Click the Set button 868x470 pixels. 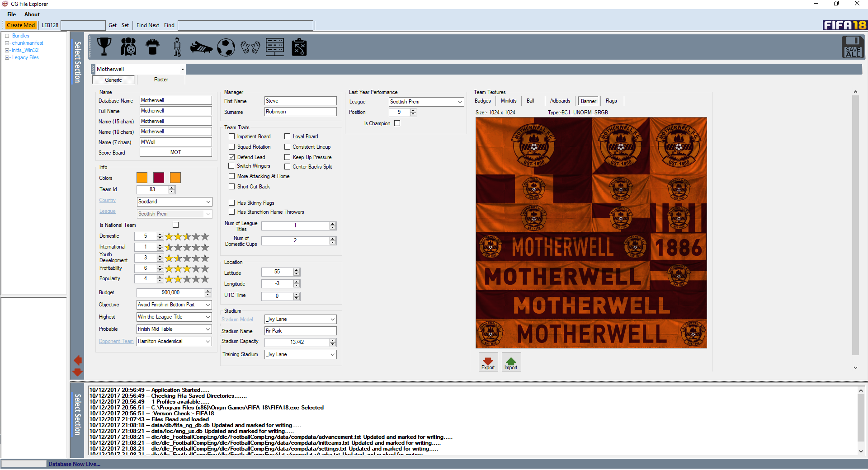click(x=125, y=25)
